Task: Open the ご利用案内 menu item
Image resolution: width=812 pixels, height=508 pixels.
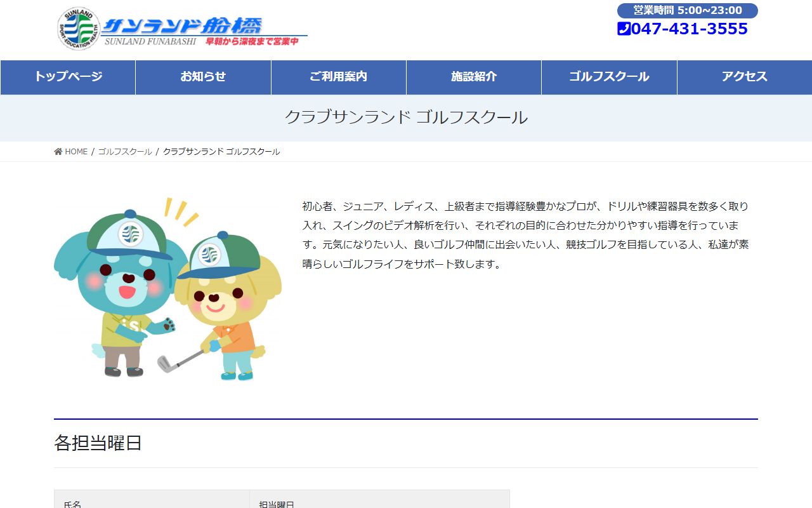Action: pos(339,77)
